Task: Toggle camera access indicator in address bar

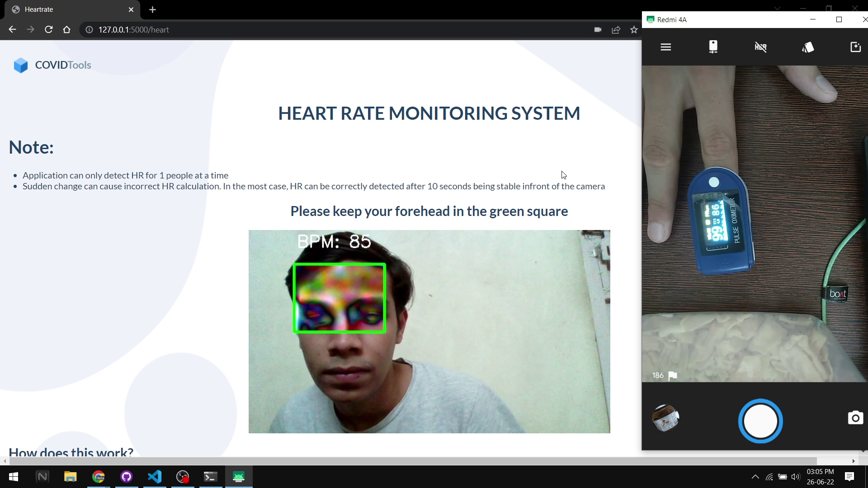Action: point(598,30)
